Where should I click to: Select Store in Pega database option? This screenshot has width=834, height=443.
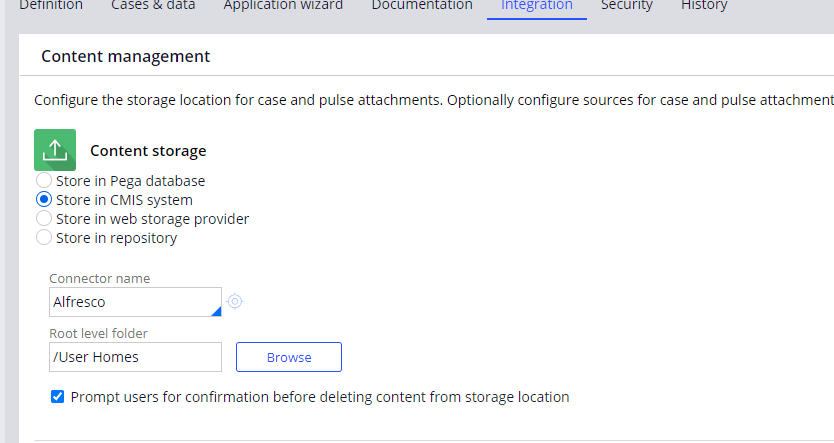tap(44, 181)
